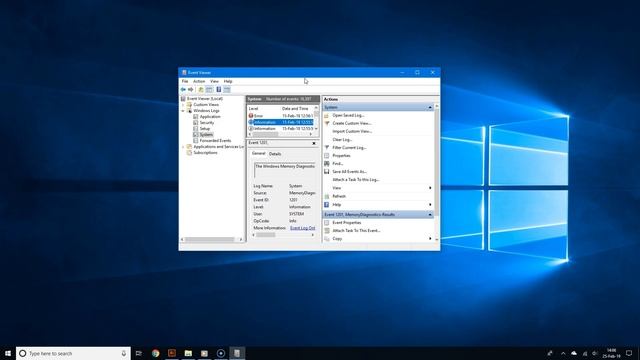The height and width of the screenshot is (360, 640).
Task: Click the Up one level toolbar icon
Action: (x=201, y=89)
